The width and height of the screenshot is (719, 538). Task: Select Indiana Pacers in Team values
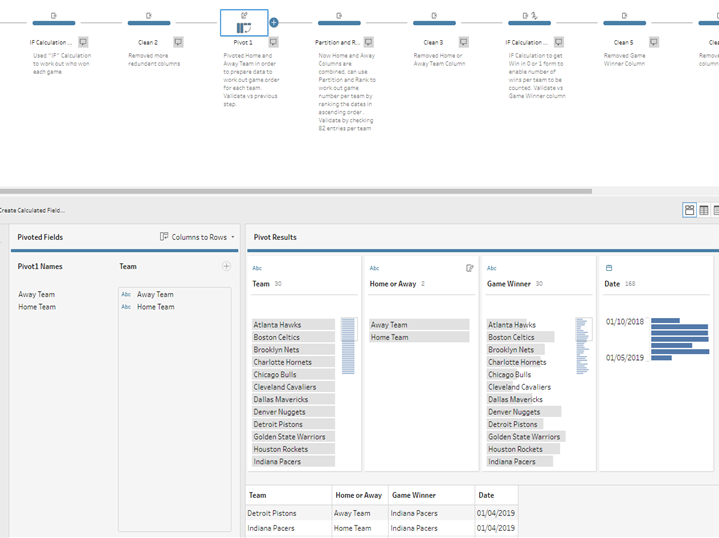click(x=293, y=461)
